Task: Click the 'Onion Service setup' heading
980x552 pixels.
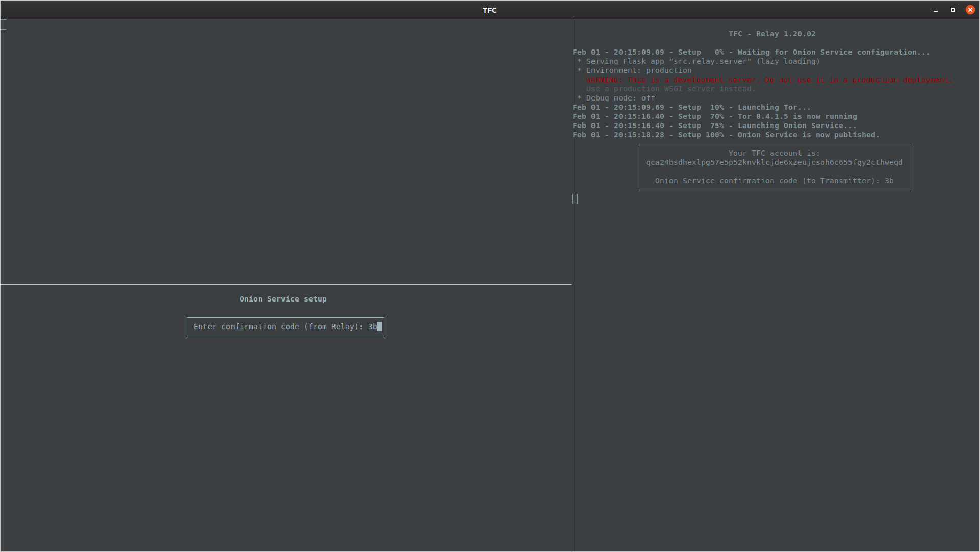Action: click(x=283, y=299)
